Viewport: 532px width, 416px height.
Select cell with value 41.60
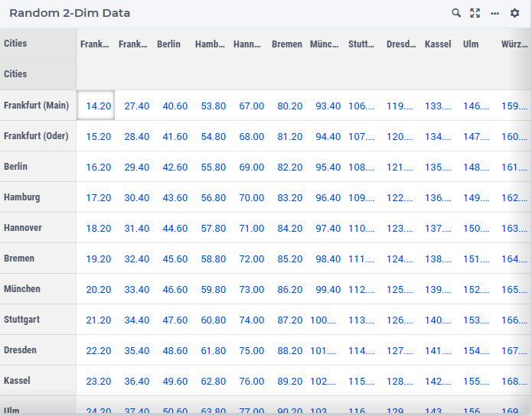(x=172, y=136)
